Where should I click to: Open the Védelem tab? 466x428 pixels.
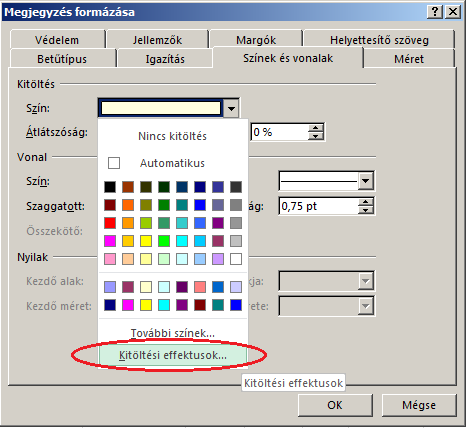tap(57, 40)
